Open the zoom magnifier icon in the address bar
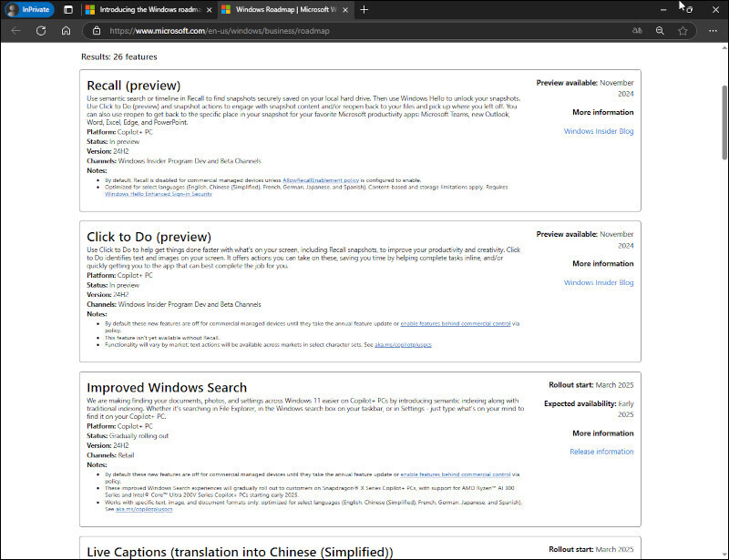729x560 pixels. click(x=660, y=31)
